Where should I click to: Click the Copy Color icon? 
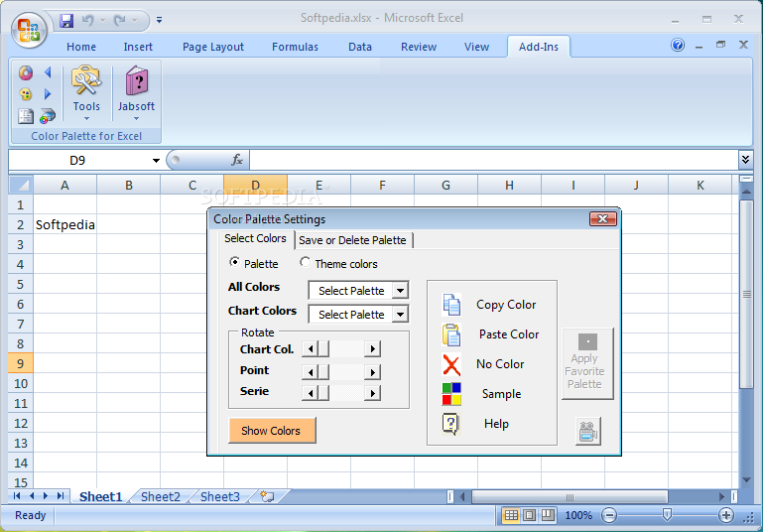pyautogui.click(x=451, y=305)
